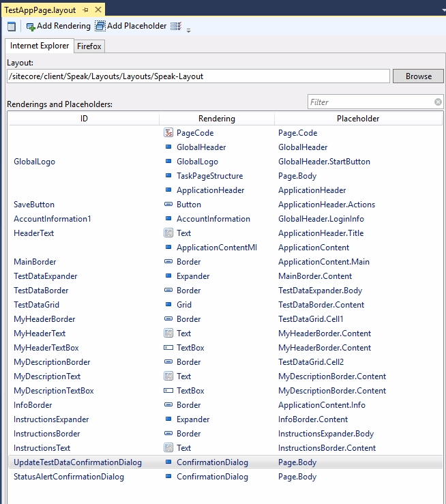
Task: Click the document list icon in toolbar
Action: (x=11, y=27)
